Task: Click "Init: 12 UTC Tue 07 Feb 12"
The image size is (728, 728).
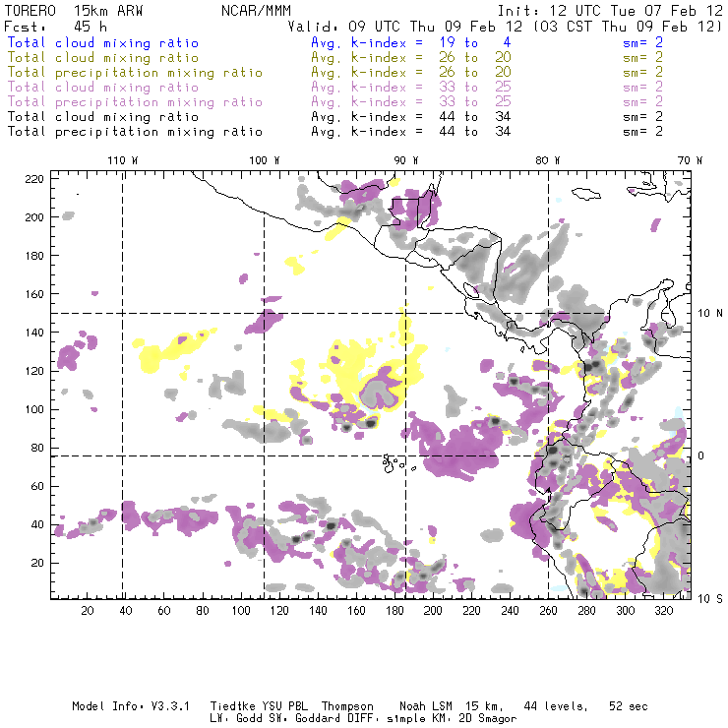Action: [x=610, y=11]
